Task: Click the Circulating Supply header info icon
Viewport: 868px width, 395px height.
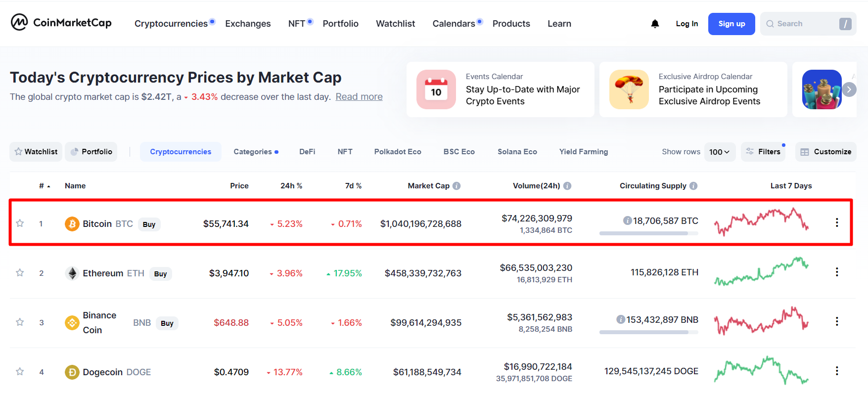Action: (693, 186)
